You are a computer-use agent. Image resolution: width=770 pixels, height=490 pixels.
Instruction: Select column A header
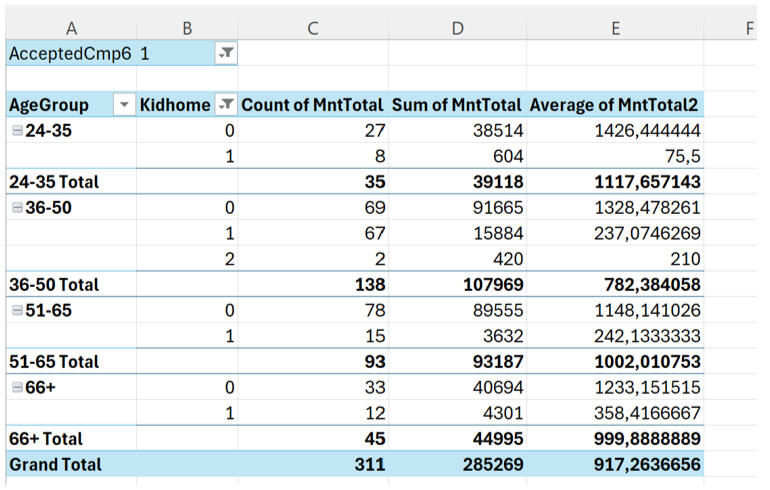69,28
